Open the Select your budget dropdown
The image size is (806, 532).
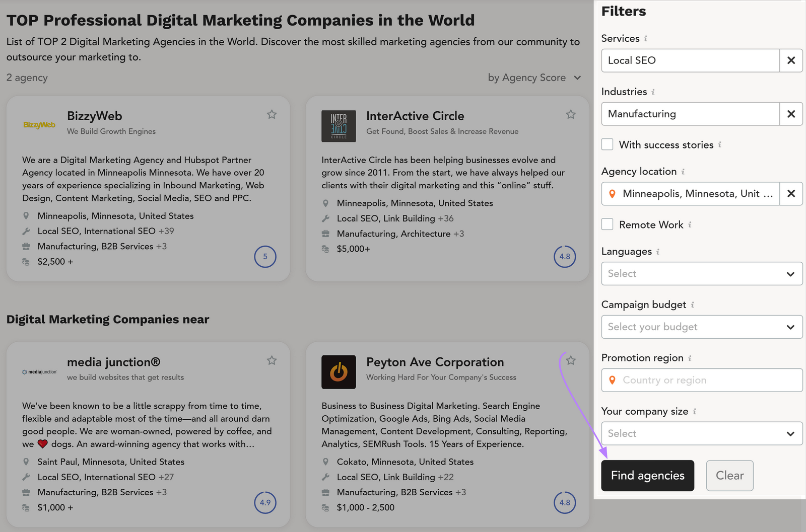[701, 327]
